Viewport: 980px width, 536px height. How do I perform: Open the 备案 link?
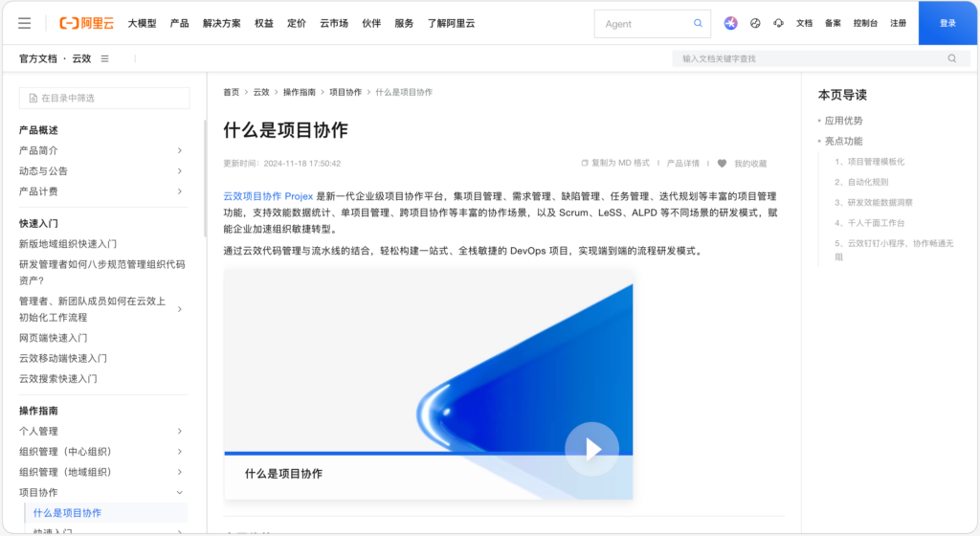833,23
